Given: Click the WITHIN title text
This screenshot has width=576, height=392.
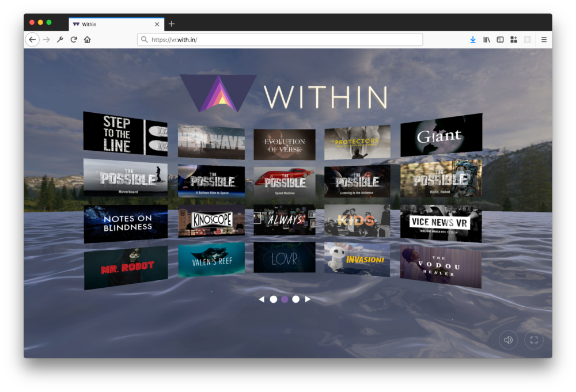Looking at the screenshot, I should 325,97.
